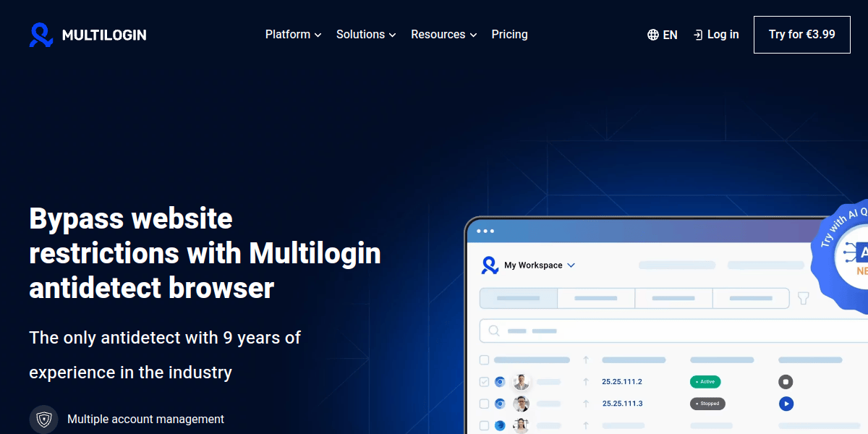This screenshot has height=434, width=868.
Task: Click the filter funnel icon in the mockup
Action: coord(803,298)
